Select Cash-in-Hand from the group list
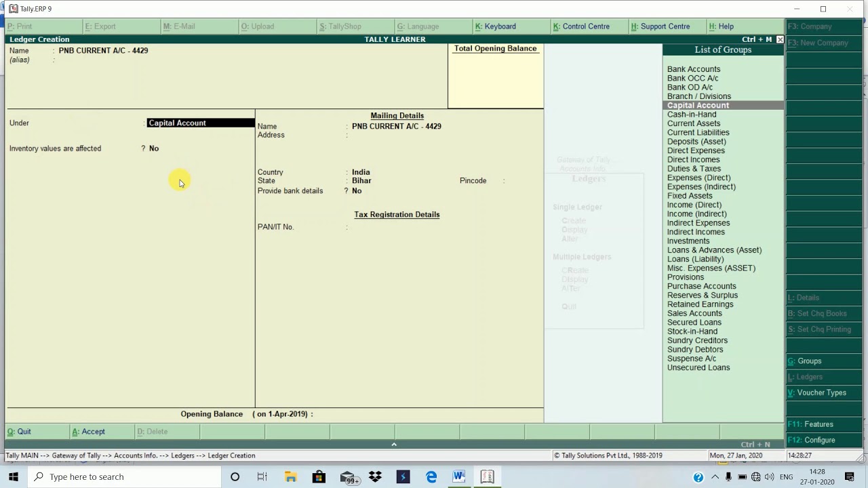The image size is (868, 488). tap(692, 115)
